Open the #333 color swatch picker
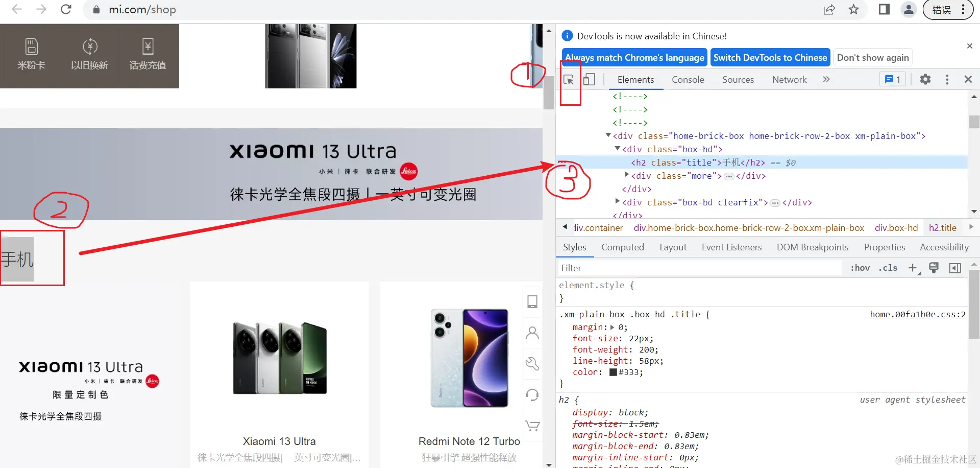 tap(613, 372)
